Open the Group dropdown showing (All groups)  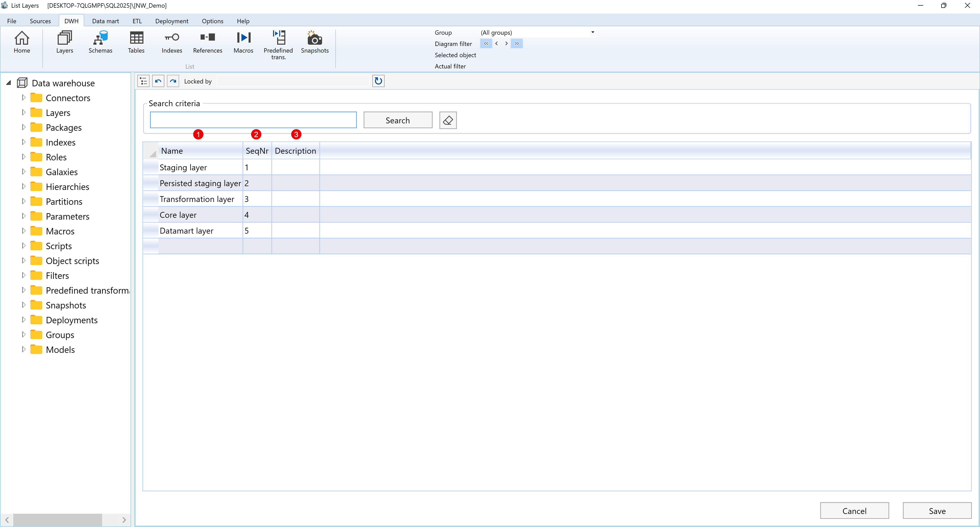click(592, 32)
